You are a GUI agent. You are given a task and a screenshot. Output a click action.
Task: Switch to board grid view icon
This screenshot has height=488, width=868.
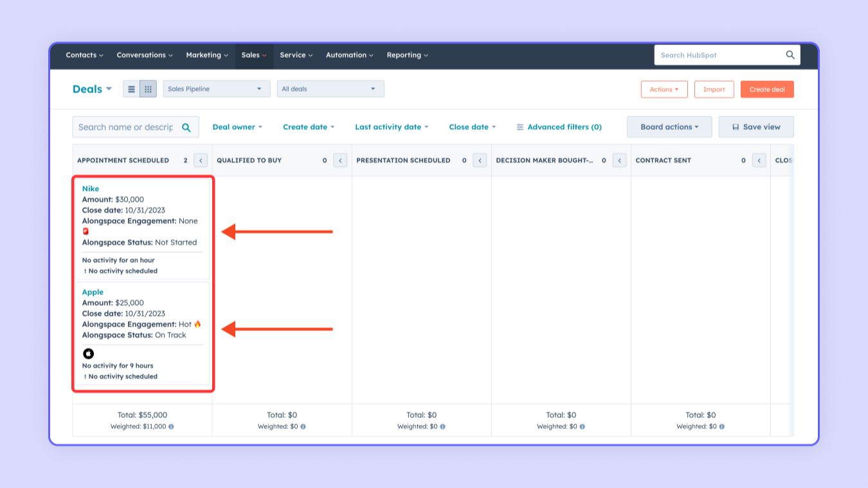[x=148, y=89]
